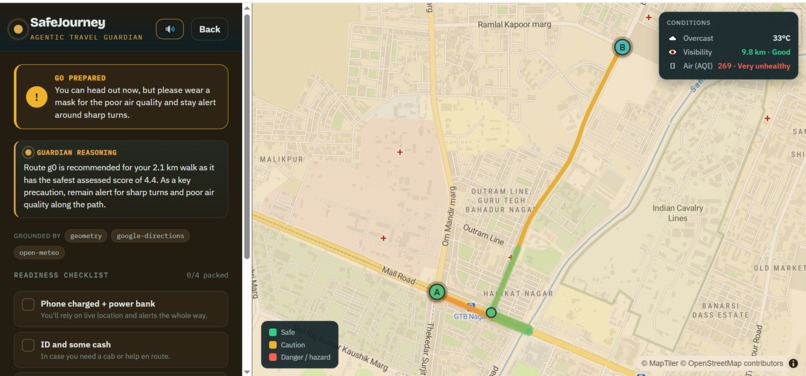Click the Overcast cloud icon in Conditions
The image size is (806, 376).
tap(672, 39)
